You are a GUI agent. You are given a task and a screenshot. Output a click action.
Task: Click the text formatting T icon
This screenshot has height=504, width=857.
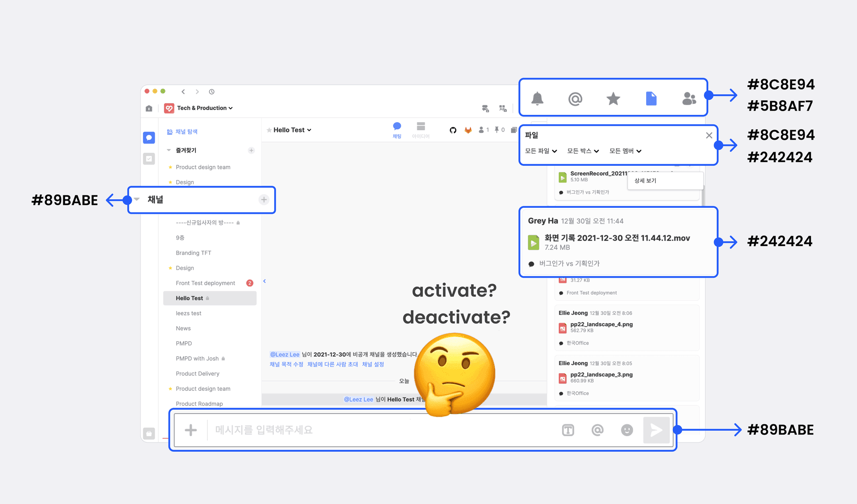(x=568, y=430)
